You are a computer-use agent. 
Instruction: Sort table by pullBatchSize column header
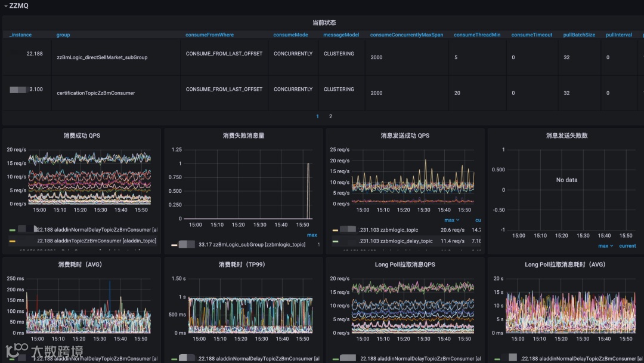pyautogui.click(x=579, y=35)
